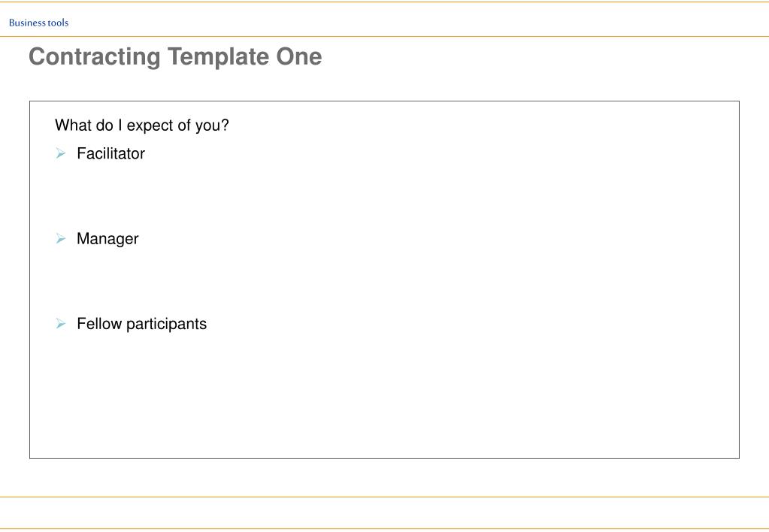Viewport: 769px width, 532px height.
Task: Click the empty space below Fellow participants
Action: (385, 394)
